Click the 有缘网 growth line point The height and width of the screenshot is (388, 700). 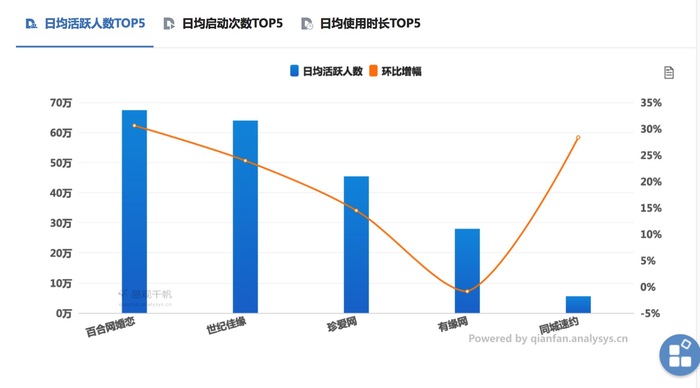click(467, 292)
